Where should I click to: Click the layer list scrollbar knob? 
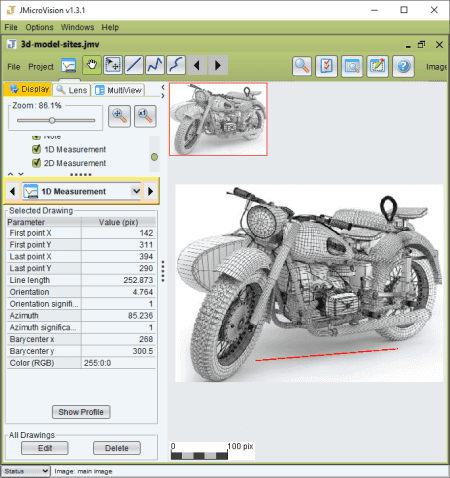[x=154, y=157]
